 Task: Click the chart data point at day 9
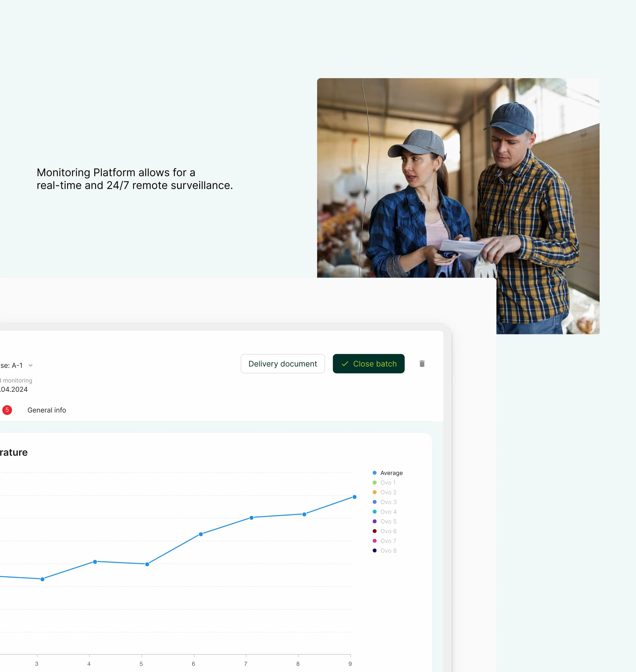pyautogui.click(x=354, y=497)
